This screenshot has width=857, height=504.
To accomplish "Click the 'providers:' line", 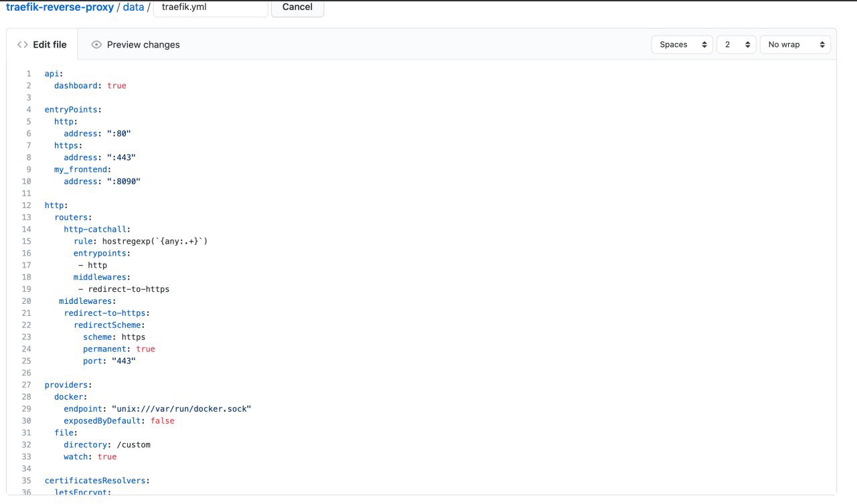I will (x=68, y=385).
